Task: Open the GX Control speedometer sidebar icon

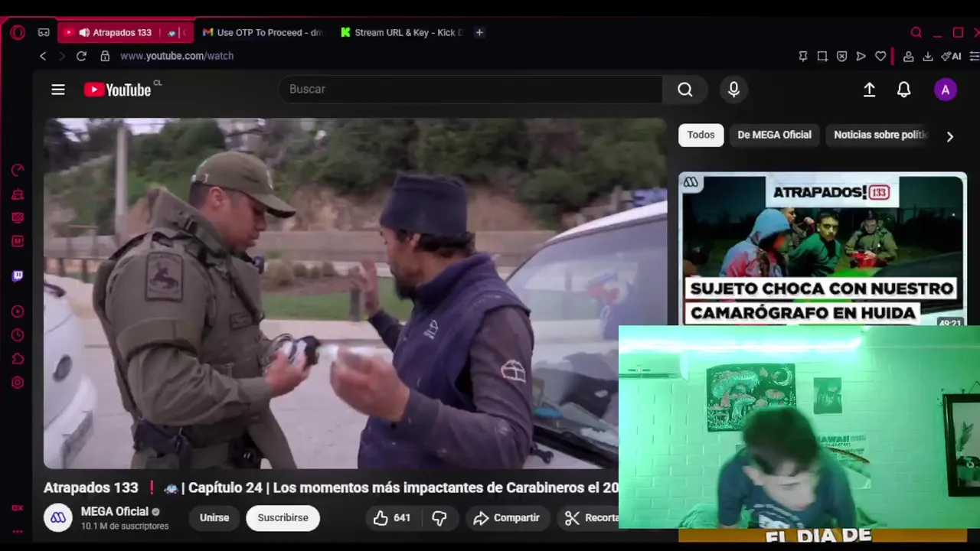Action: click(18, 170)
